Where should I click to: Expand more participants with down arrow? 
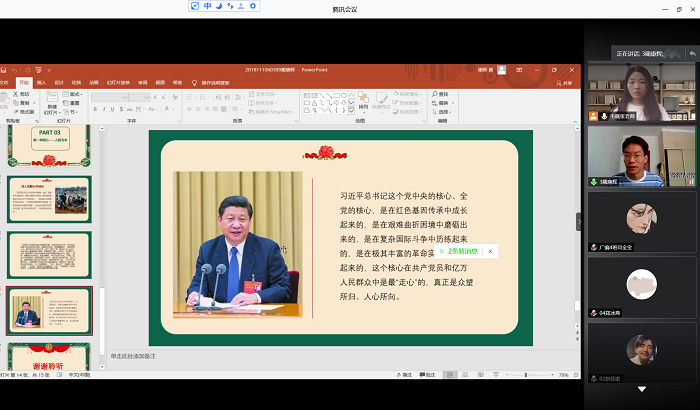pos(642,389)
